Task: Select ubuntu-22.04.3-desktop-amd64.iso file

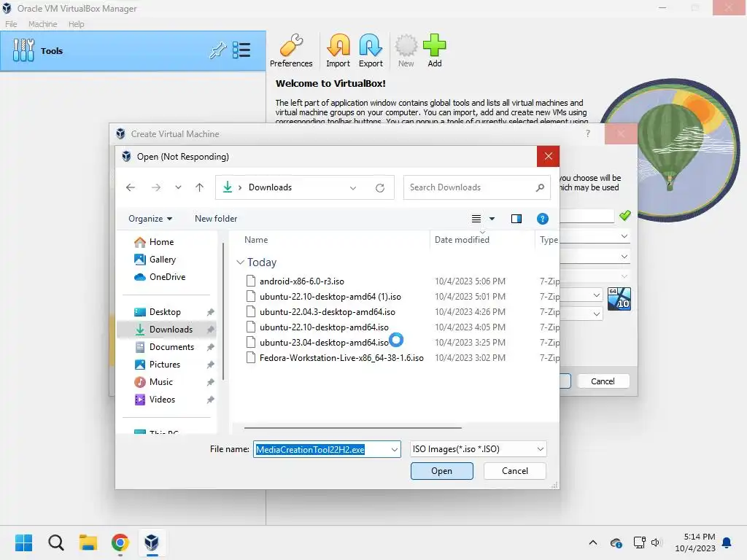Action: 328,312
